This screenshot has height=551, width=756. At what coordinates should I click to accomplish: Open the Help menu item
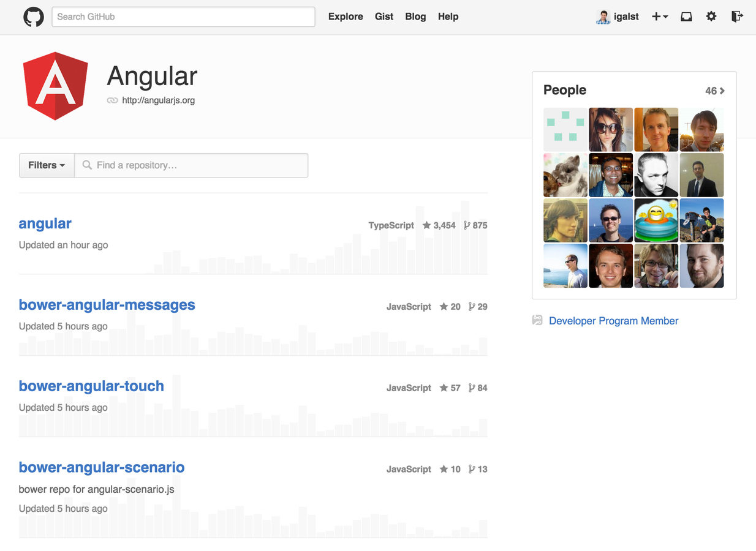[448, 17]
